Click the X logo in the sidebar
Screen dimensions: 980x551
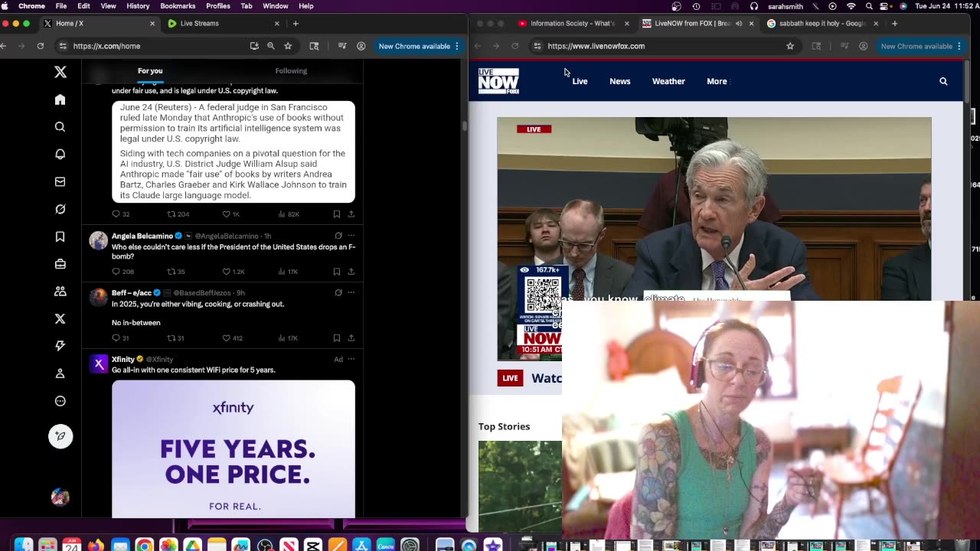[60, 72]
